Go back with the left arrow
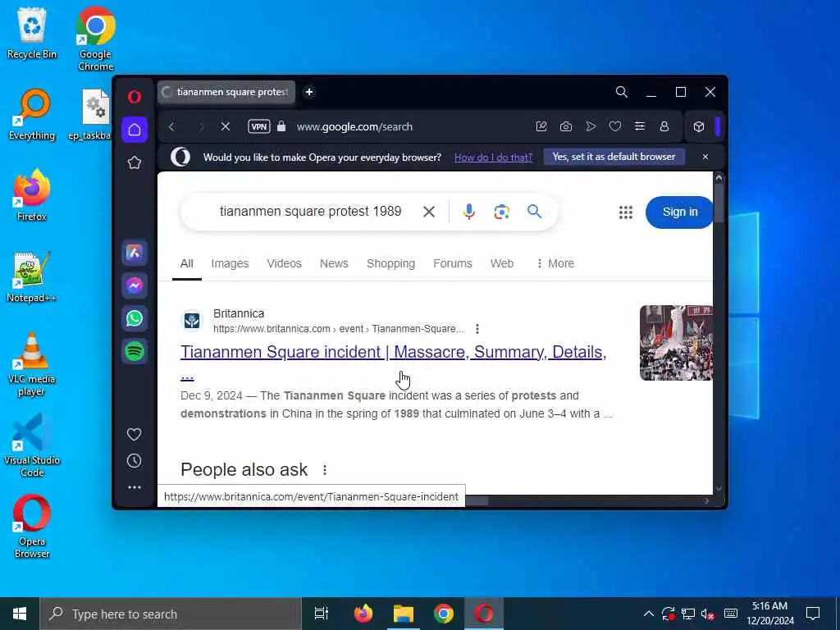The image size is (840, 630). 172,127
